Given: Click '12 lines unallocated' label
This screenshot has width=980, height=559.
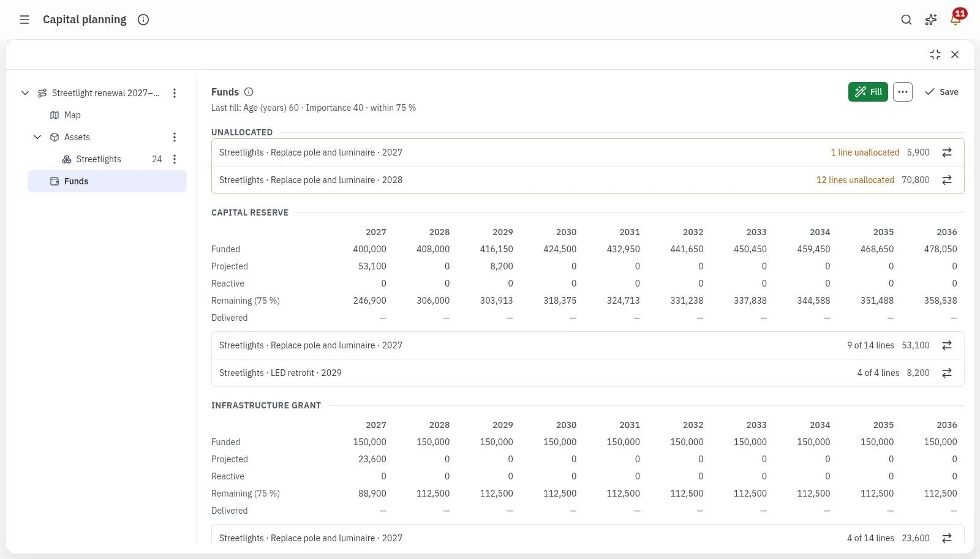Looking at the screenshot, I should point(855,180).
